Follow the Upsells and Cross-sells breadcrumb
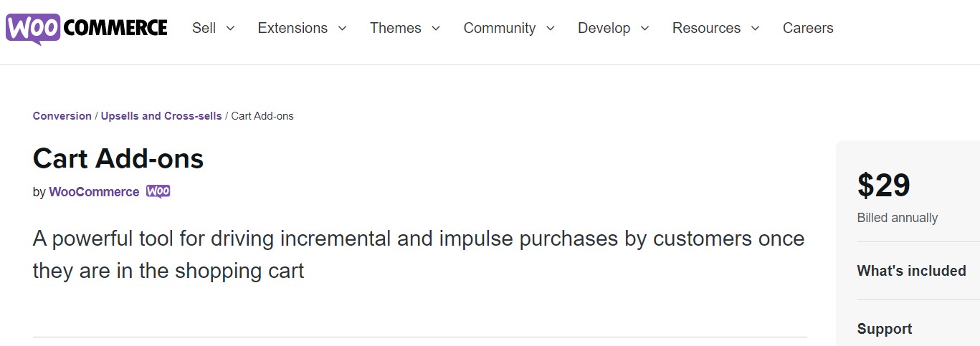Viewport: 980px width, 346px height. coord(161,116)
